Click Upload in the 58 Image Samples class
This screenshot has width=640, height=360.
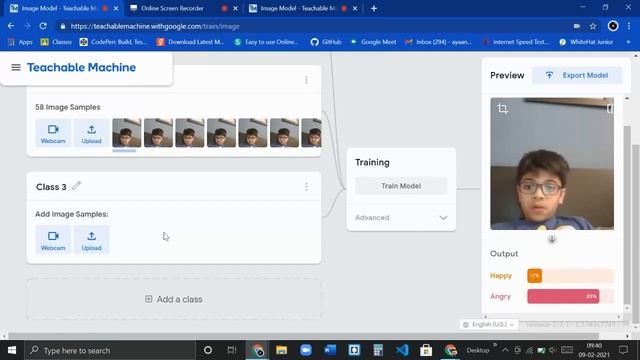click(x=91, y=133)
